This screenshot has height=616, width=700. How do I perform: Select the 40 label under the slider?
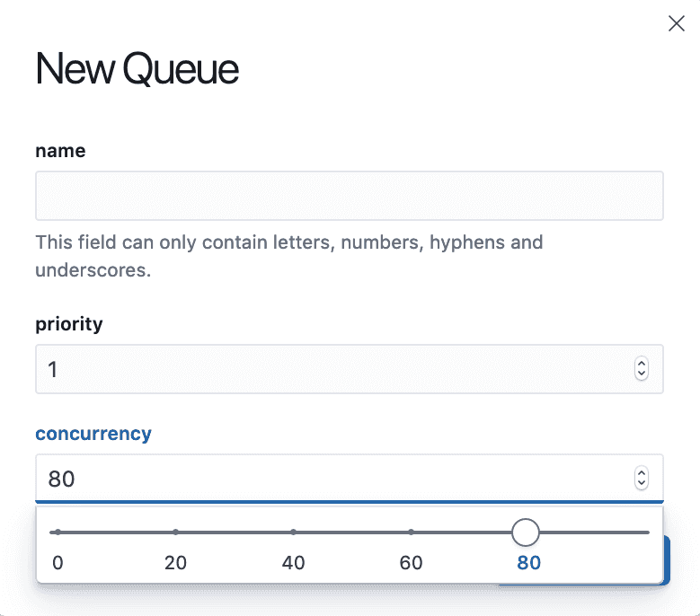click(x=293, y=563)
